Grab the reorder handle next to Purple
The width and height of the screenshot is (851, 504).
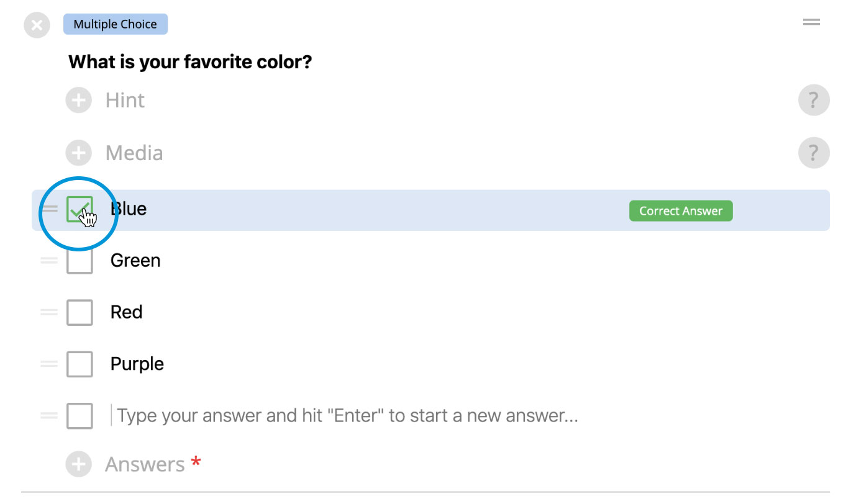point(49,364)
